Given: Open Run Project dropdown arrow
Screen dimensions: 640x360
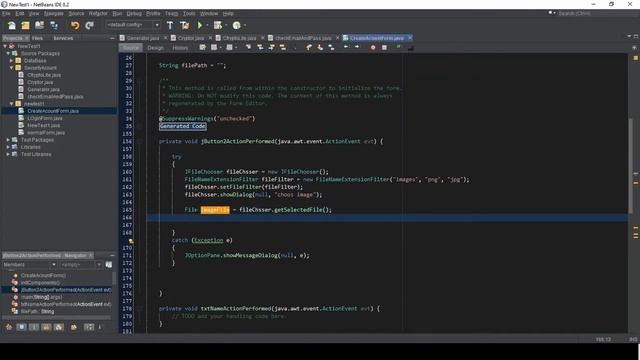Looking at the screenshot, I should 207,25.
